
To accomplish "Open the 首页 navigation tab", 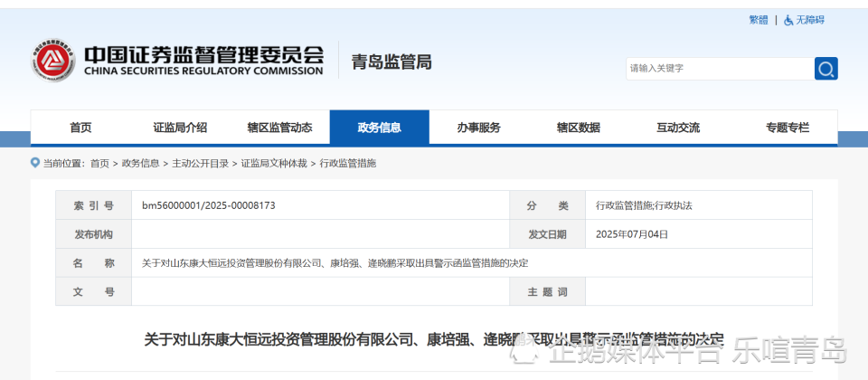I will tap(80, 128).
